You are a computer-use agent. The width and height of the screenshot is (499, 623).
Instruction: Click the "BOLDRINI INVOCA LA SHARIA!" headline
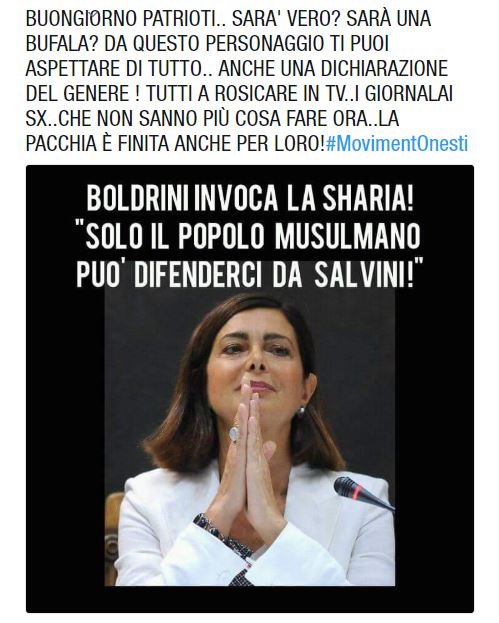click(250, 199)
